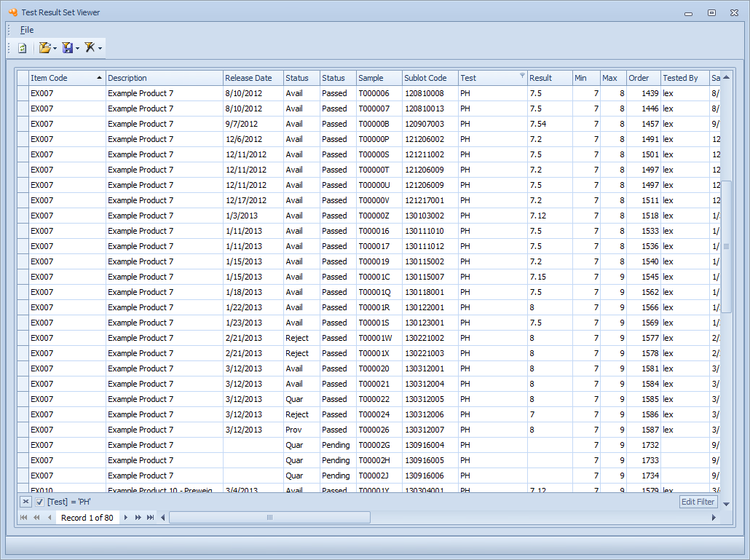Viewport: 750px width, 560px height.
Task: Click the Edit Filter button
Action: click(x=697, y=502)
